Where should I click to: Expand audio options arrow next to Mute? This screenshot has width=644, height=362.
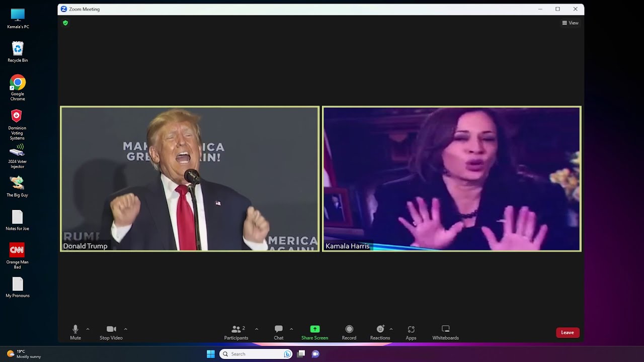tap(88, 329)
